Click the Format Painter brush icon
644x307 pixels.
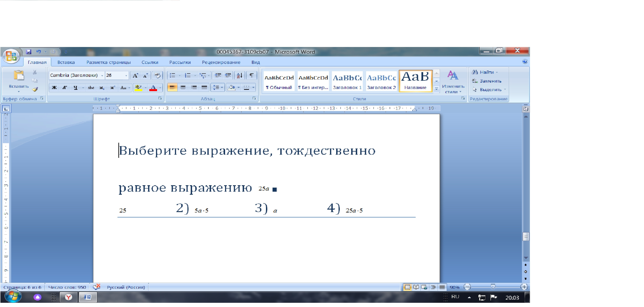tap(35, 89)
